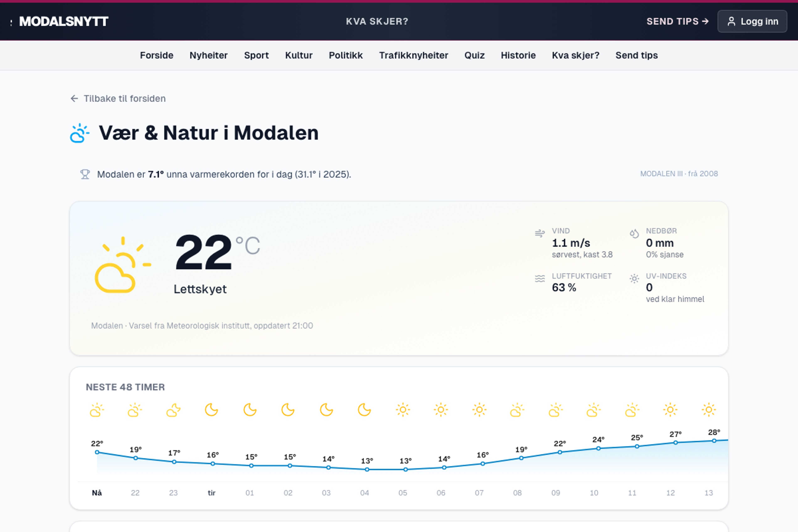The height and width of the screenshot is (532, 798).
Task: Click the tir day label on hour axis
Action: (x=211, y=493)
